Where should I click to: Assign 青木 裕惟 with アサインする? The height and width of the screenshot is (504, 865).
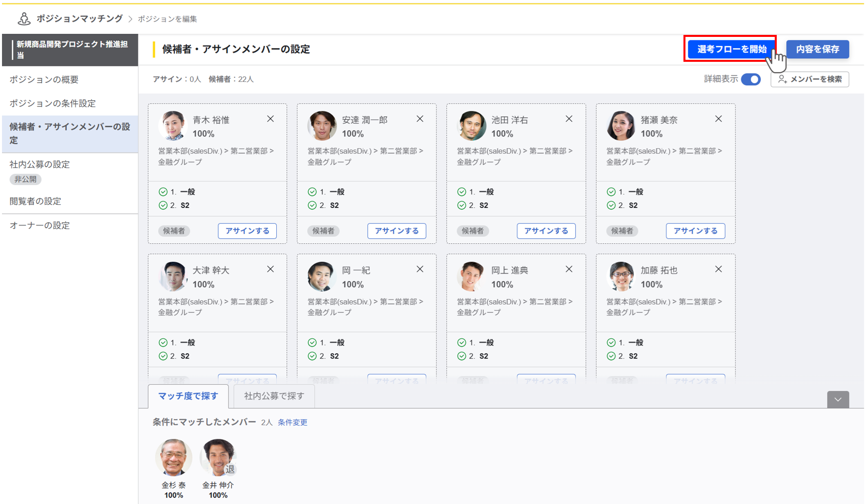coord(247,231)
